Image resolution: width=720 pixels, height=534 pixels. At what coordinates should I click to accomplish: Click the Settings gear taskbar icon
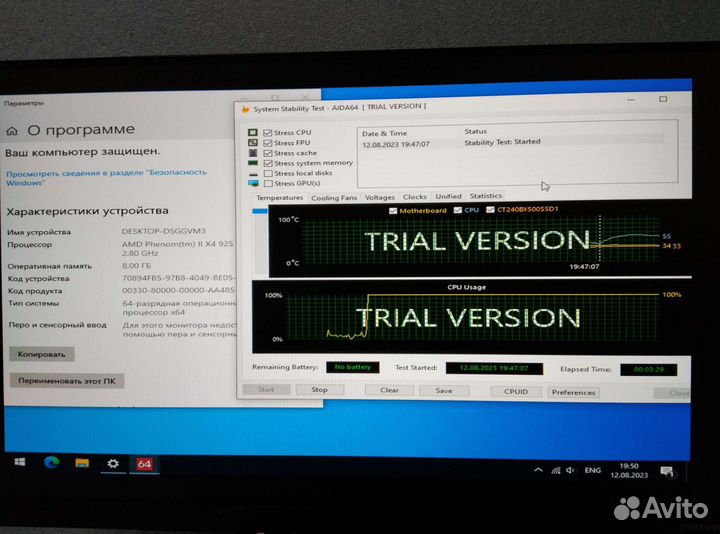tap(113, 464)
